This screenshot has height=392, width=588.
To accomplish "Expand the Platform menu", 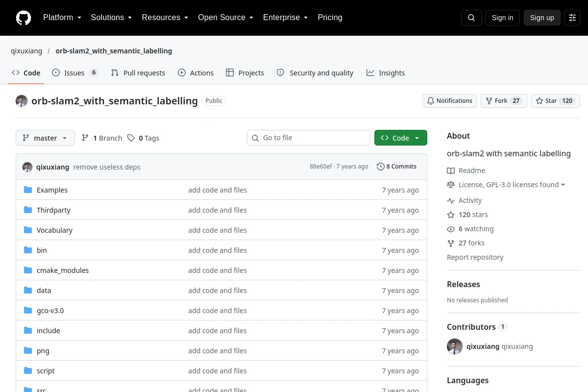I will [x=62, y=18].
